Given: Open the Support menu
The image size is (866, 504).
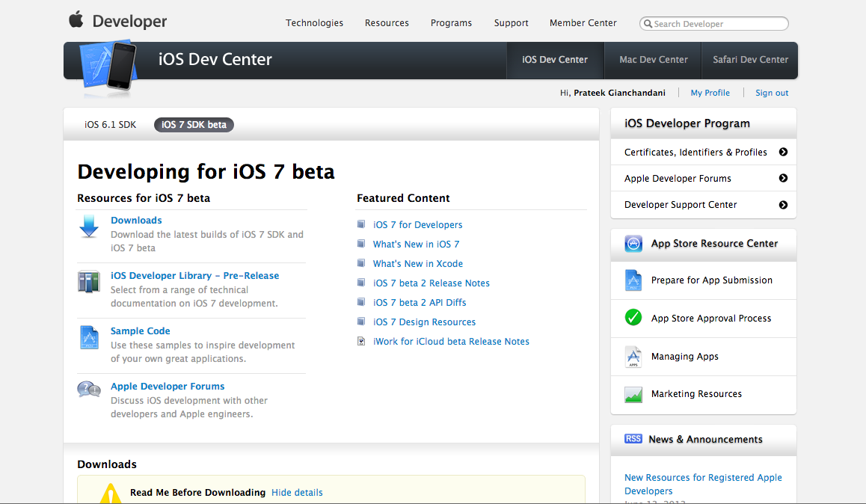Looking at the screenshot, I should pos(511,22).
